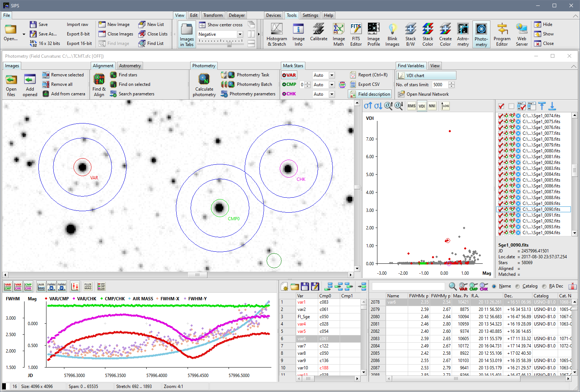This screenshot has height=392, width=580.
Task: Expand the Negative palette dropdown
Action: 240,34
